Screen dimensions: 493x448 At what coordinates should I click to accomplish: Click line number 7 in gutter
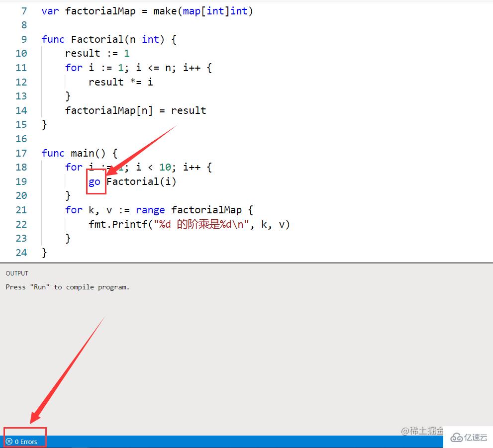(x=24, y=11)
